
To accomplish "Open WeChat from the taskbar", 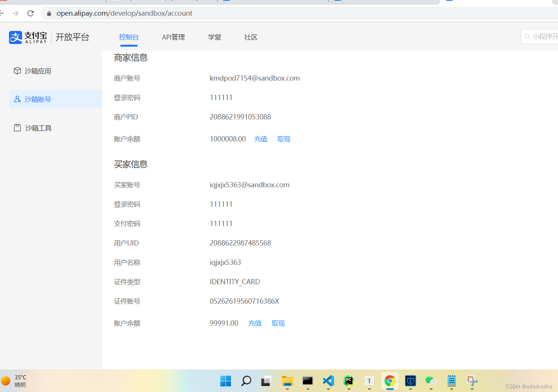I will (431, 381).
